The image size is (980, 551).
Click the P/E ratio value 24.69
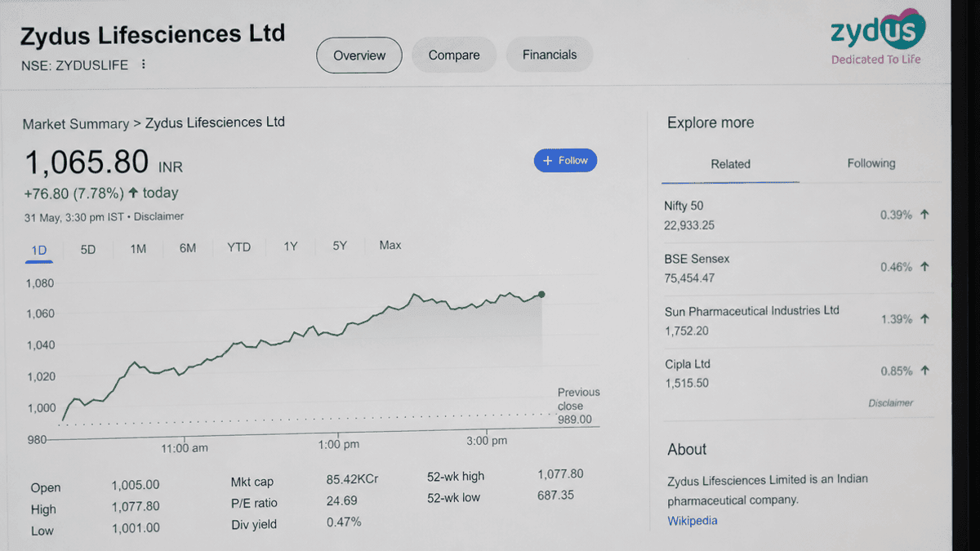coord(342,500)
